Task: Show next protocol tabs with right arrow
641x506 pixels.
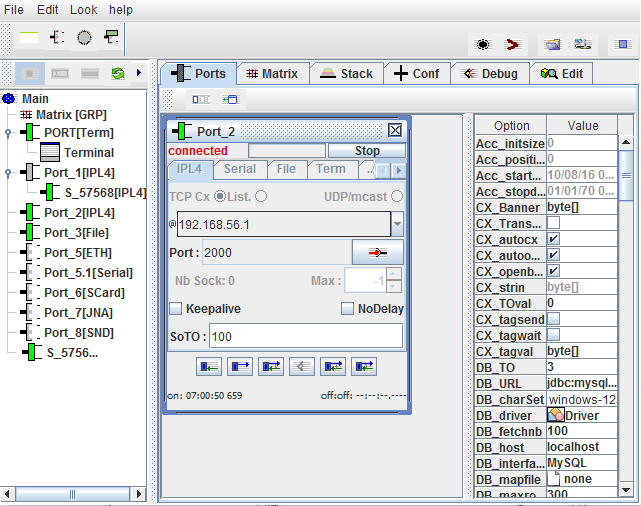Action: pos(399,170)
